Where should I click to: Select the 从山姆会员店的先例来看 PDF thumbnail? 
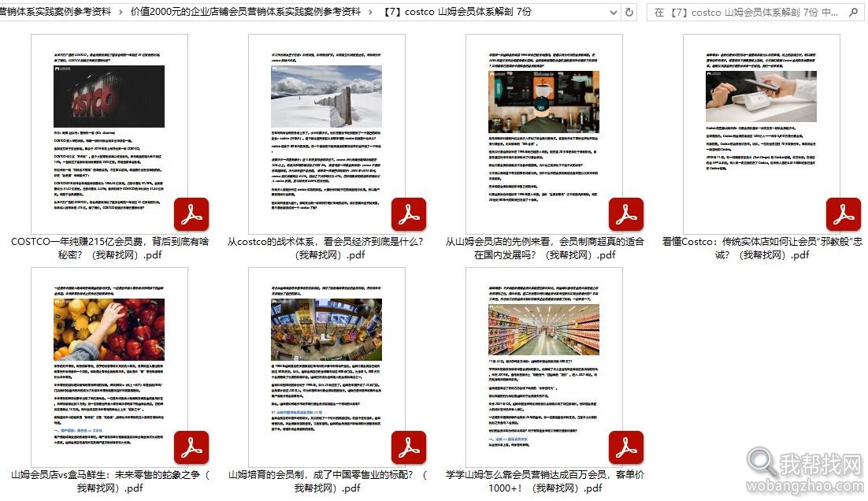[x=544, y=134]
